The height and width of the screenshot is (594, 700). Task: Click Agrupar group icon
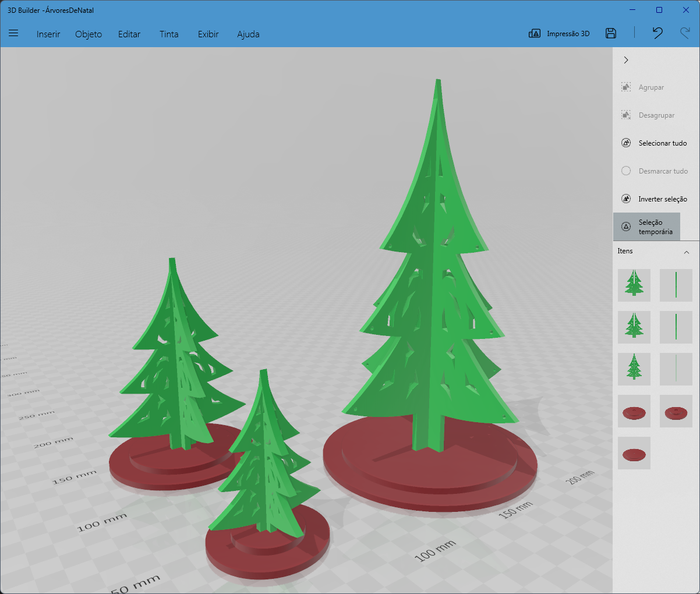pos(626,87)
